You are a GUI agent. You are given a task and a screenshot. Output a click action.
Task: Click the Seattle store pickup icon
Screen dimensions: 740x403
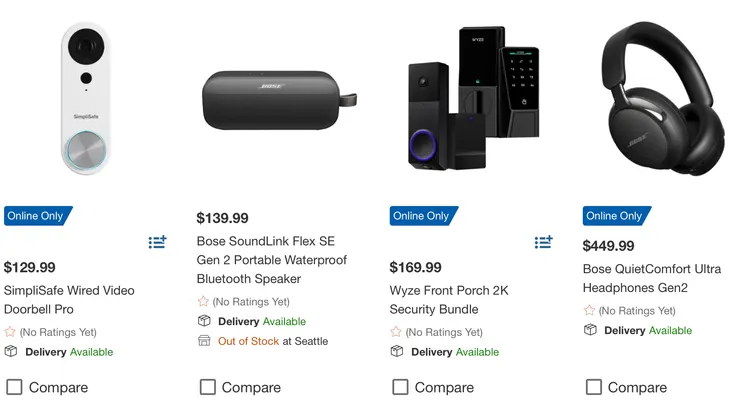(204, 341)
